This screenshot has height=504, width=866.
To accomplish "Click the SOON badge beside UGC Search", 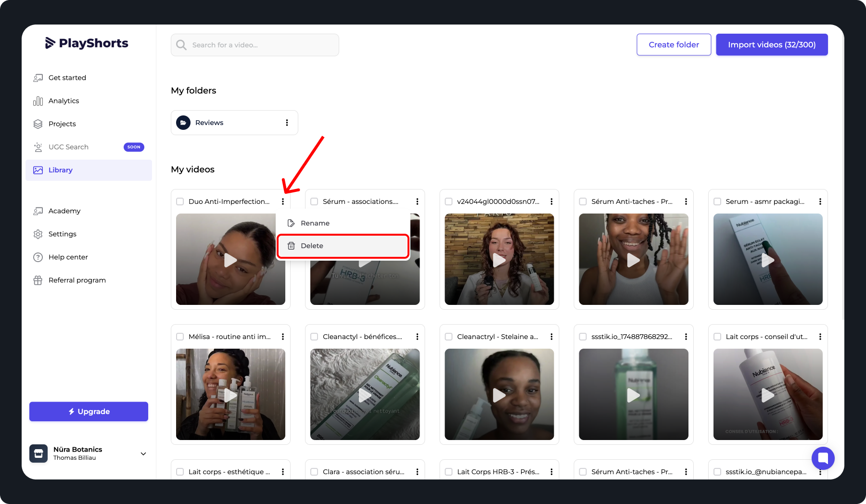I will (134, 147).
